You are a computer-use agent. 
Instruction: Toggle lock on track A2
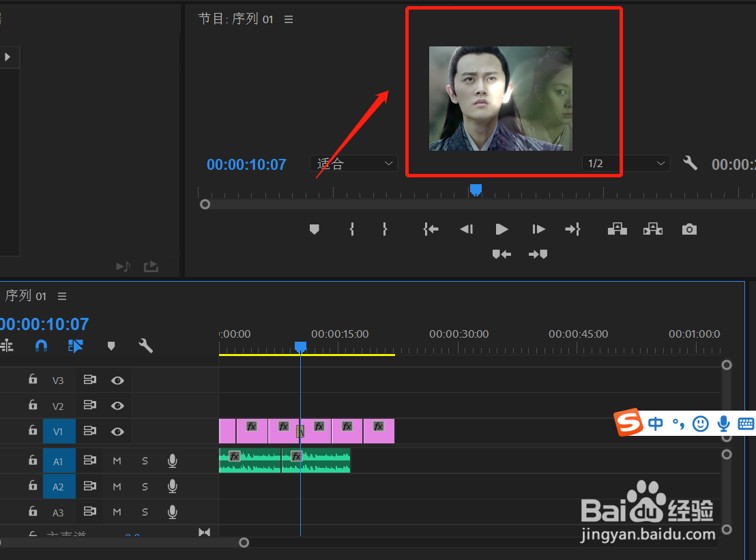[32, 485]
